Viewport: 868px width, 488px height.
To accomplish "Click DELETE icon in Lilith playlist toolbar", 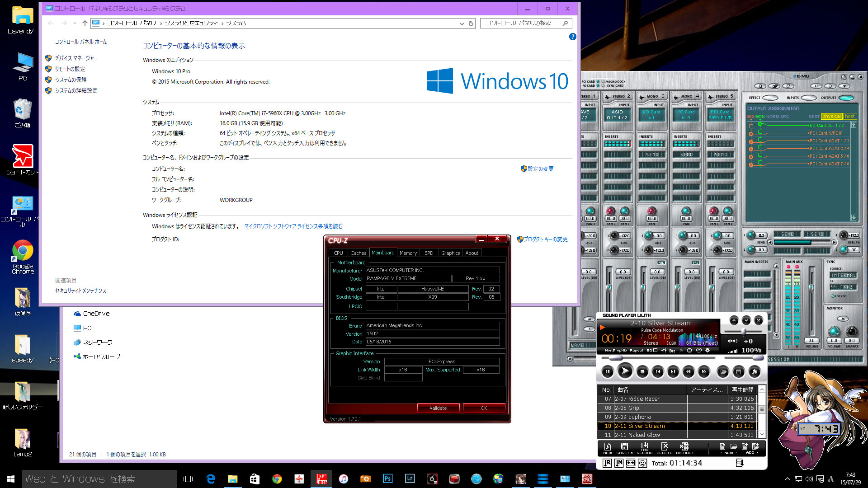I will click(x=665, y=448).
